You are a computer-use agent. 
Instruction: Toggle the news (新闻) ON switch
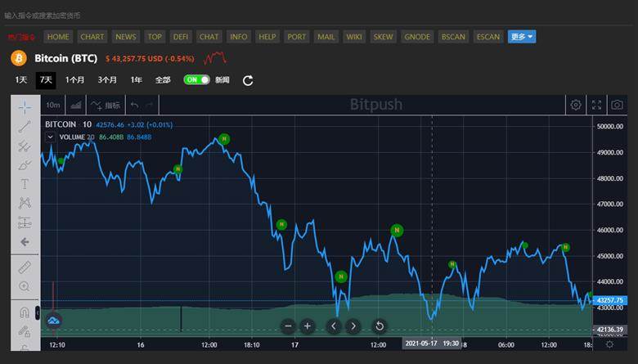(x=196, y=79)
